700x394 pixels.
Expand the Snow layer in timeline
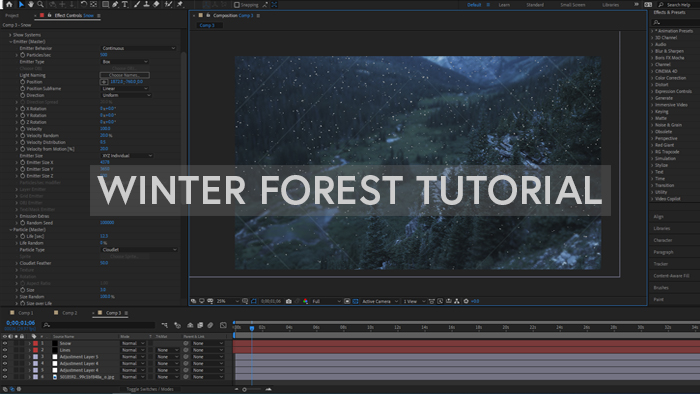pyautogui.click(x=30, y=344)
